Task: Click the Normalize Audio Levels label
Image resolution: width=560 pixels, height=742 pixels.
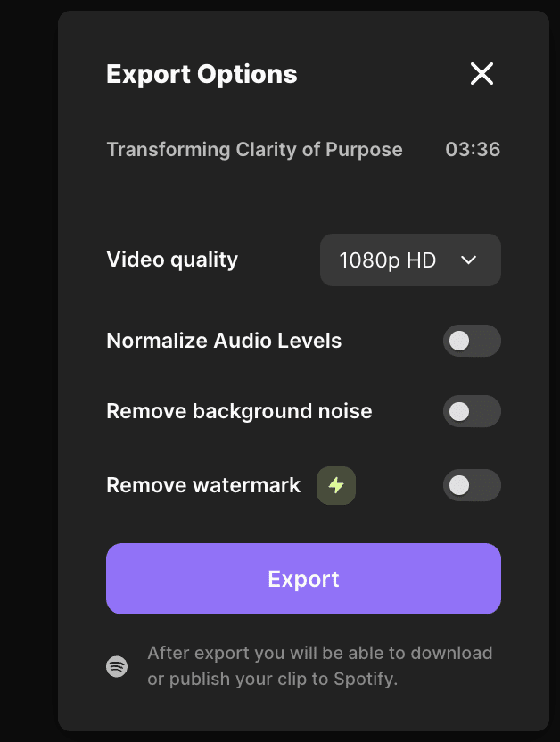Action: (224, 341)
